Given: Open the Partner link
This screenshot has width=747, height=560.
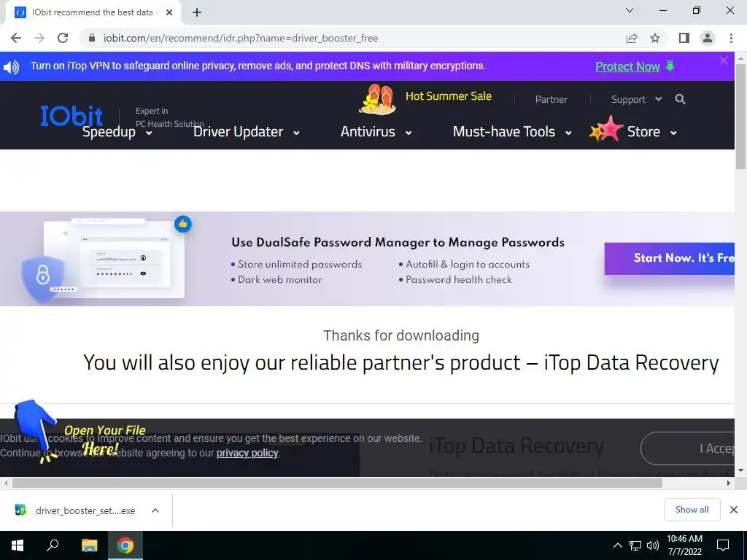Looking at the screenshot, I should pyautogui.click(x=551, y=99).
